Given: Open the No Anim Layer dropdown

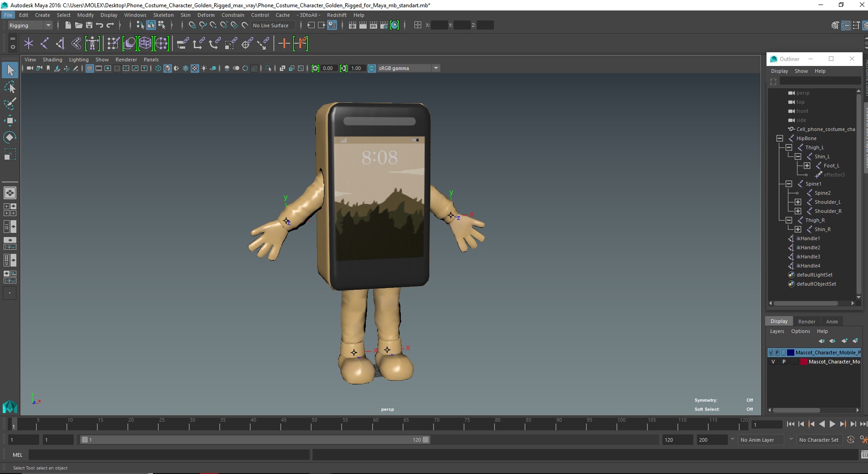Looking at the screenshot, I should 762,440.
